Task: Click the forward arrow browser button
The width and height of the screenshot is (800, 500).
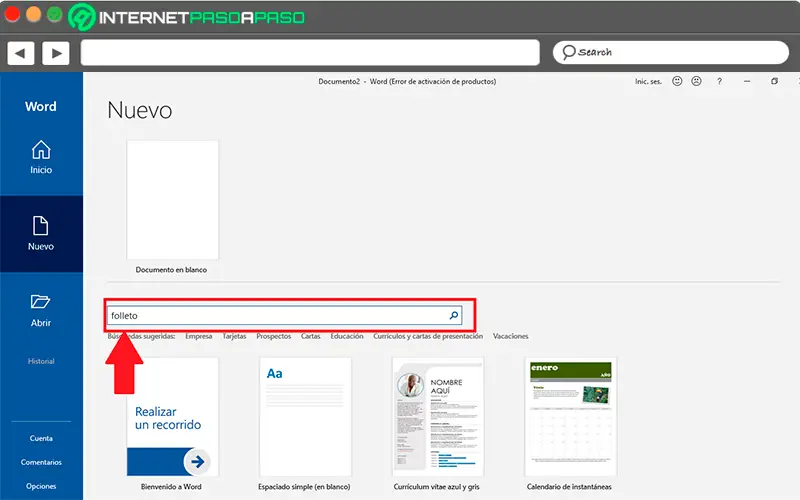Action: tap(56, 53)
